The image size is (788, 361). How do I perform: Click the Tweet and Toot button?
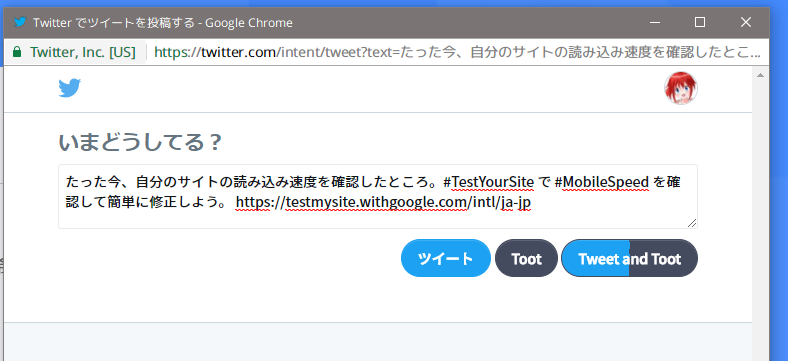pos(629,258)
